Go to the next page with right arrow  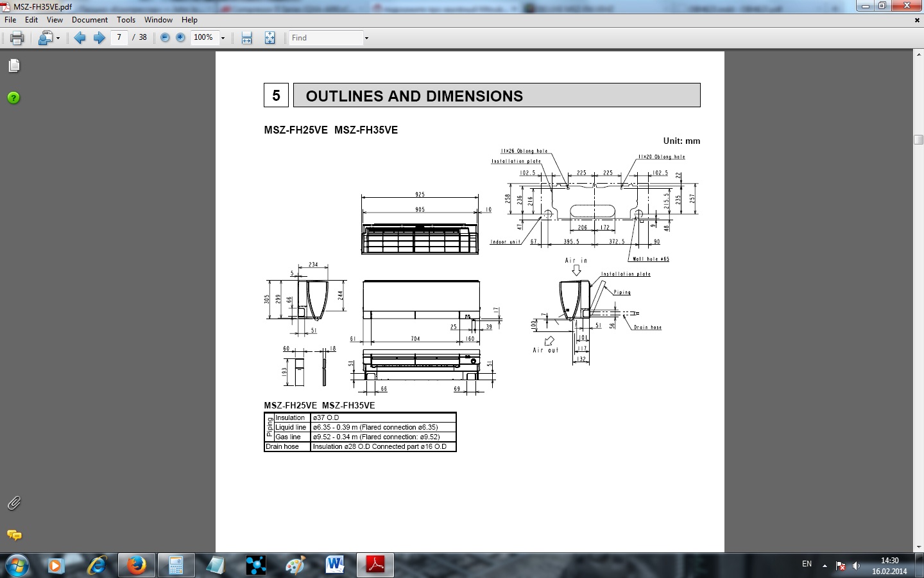[x=99, y=38]
